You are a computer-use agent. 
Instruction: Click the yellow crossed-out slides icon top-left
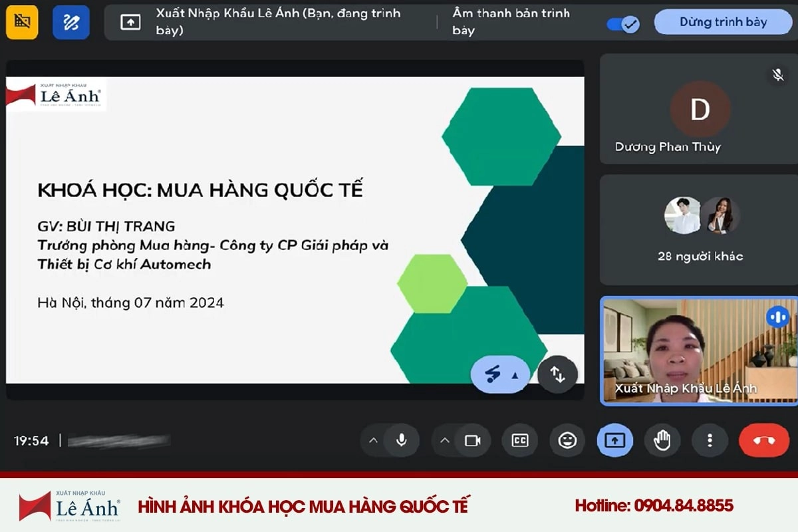pos(22,22)
